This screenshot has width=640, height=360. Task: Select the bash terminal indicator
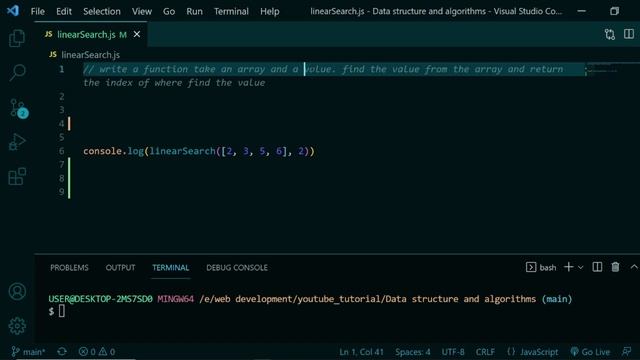(541, 267)
